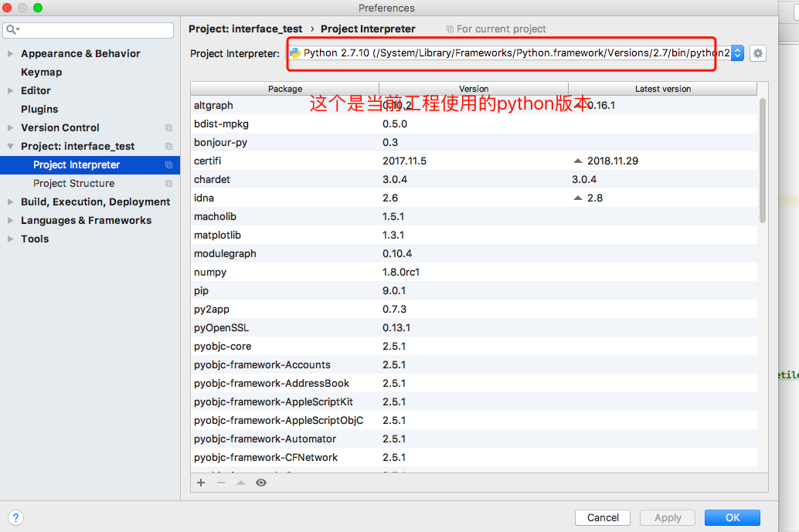Click the OK button
This screenshot has width=799, height=532.
(732, 517)
